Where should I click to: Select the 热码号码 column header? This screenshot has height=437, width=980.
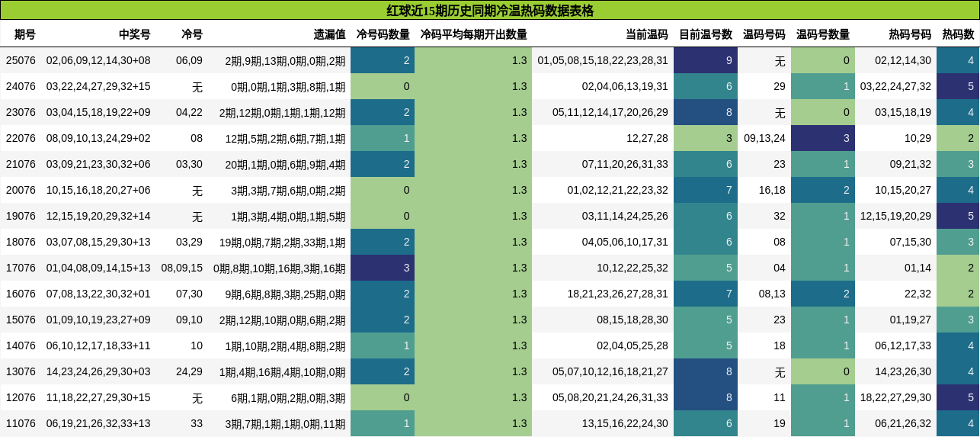click(910, 34)
